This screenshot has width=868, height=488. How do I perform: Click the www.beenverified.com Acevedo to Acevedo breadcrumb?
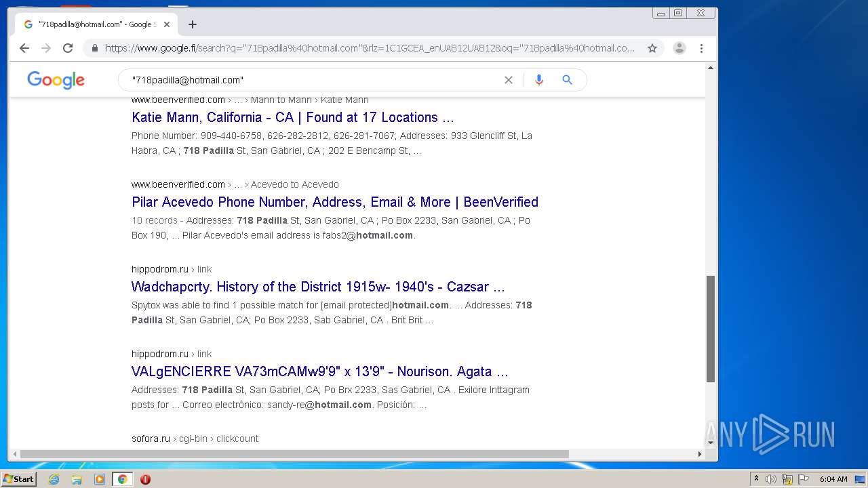235,184
